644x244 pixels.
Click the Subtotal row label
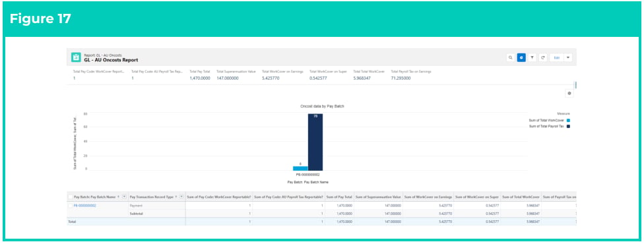tap(136, 214)
